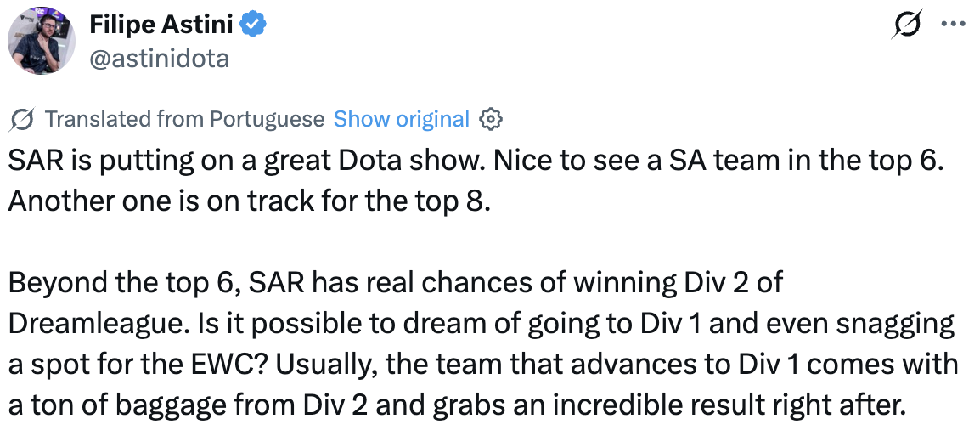Screen dimensions: 980x430
Task: Open the @astinidota handle link
Action: pyautogui.click(x=159, y=57)
